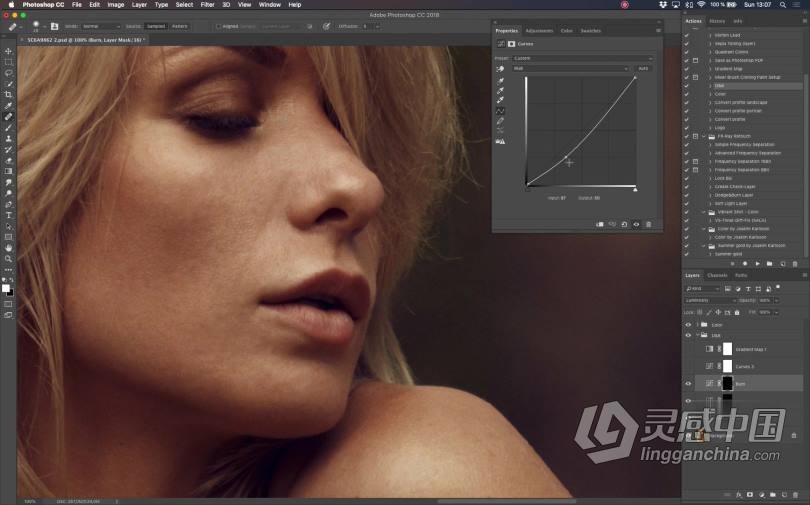This screenshot has width=810, height=505.
Task: Expand the Color group in Layers
Action: [x=697, y=325]
